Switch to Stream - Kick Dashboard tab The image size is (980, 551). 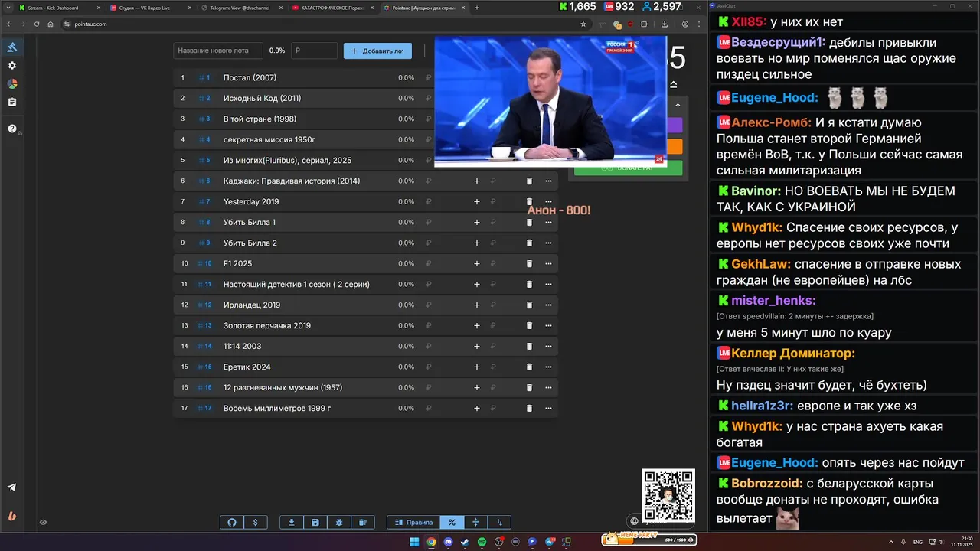pyautogui.click(x=57, y=8)
